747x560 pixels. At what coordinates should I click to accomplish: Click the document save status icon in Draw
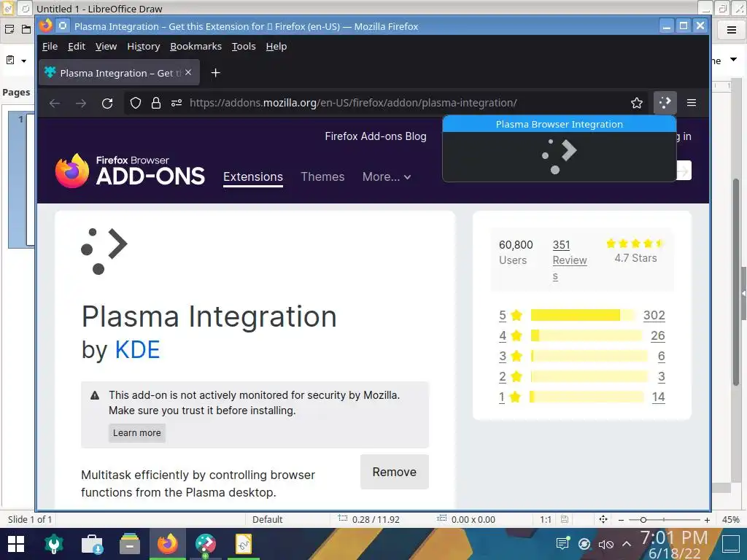point(565,519)
